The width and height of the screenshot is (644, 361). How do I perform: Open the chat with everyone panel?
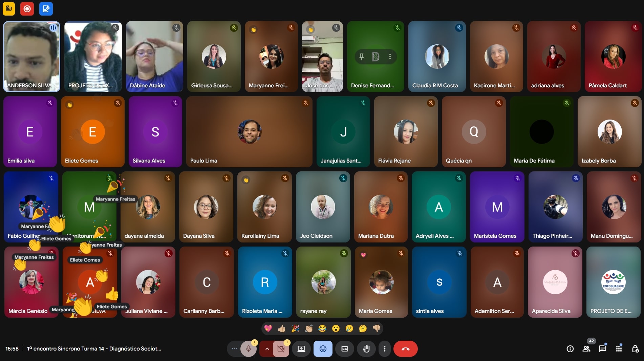[x=603, y=349]
